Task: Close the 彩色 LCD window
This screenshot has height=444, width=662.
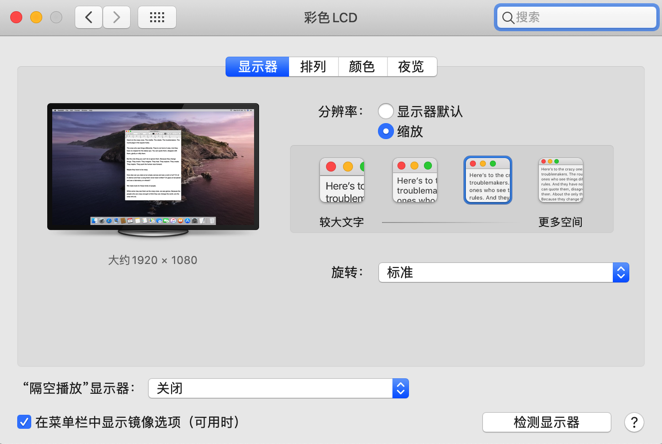Action: point(16,17)
